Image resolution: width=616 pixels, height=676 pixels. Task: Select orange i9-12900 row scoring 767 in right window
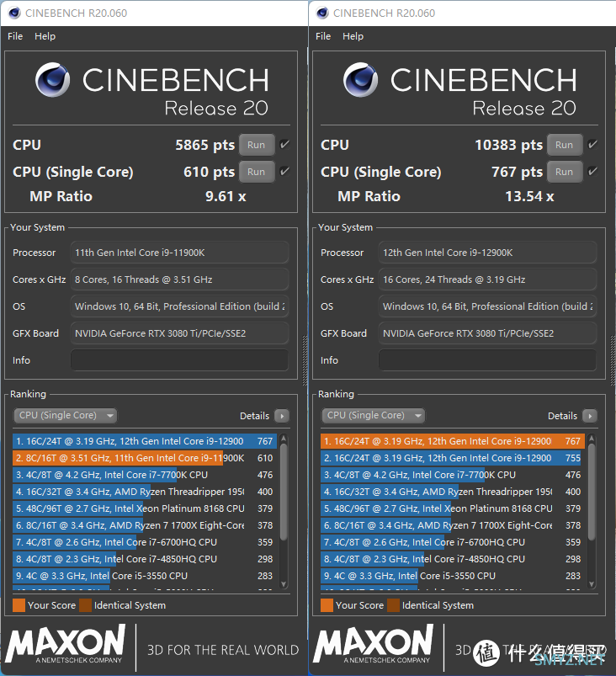click(453, 441)
